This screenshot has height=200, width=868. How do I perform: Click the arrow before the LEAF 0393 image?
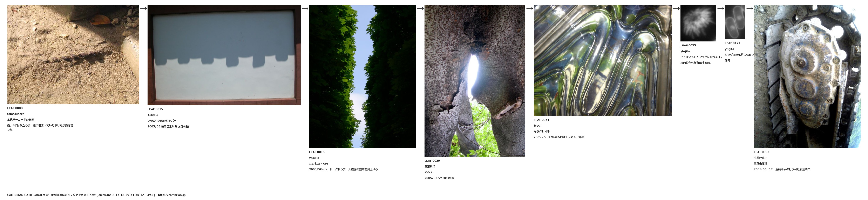[750, 8]
